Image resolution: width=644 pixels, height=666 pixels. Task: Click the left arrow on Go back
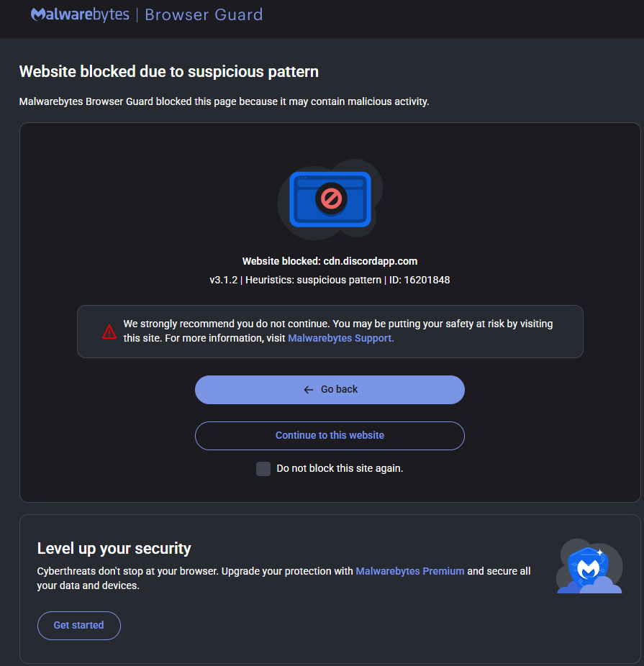[309, 390]
